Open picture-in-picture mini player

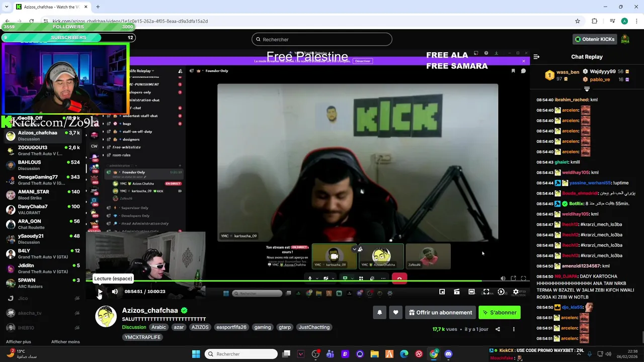pos(442,292)
